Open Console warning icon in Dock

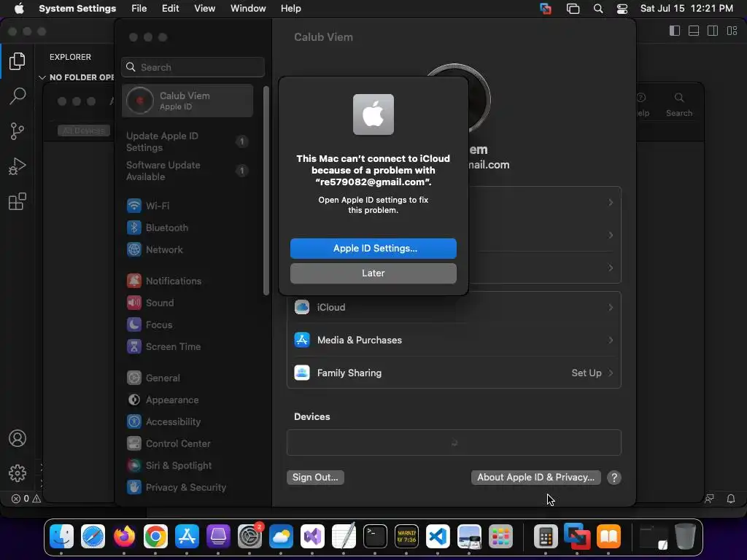407,537
